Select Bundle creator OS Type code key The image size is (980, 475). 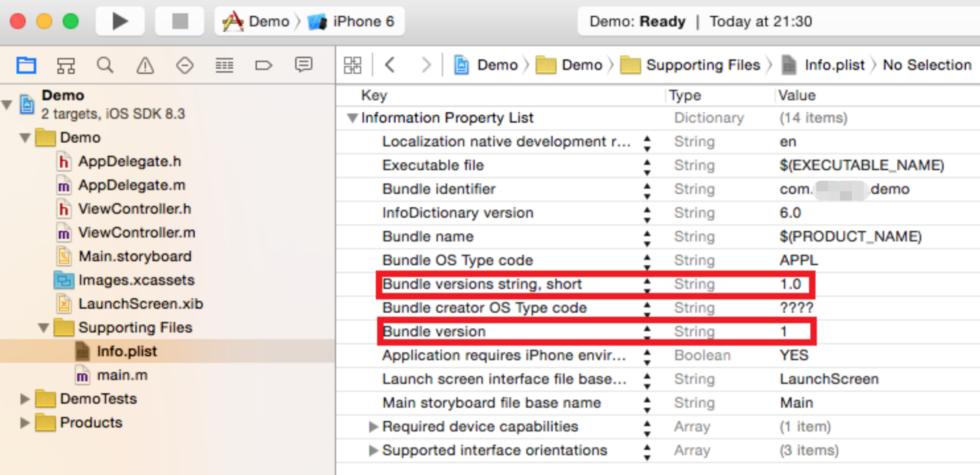485,308
